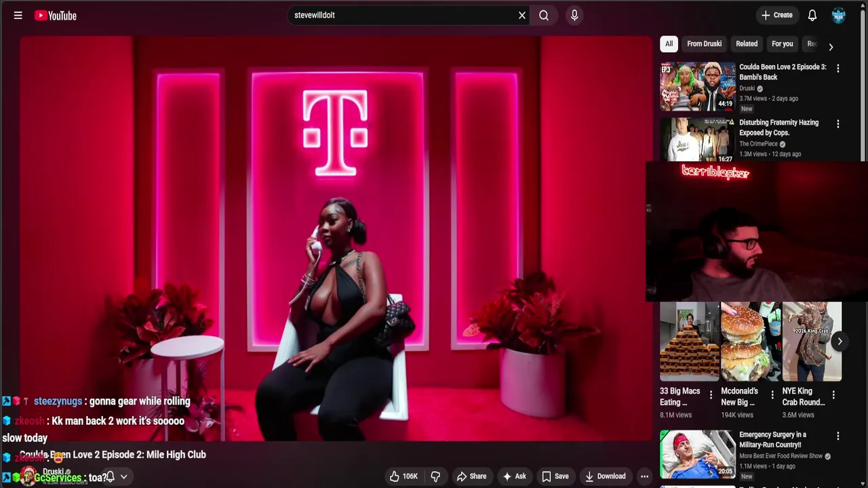Open the Disturbing Fraternity Hazing thumbnail
This screenshot has height=488, width=868.
click(698, 140)
